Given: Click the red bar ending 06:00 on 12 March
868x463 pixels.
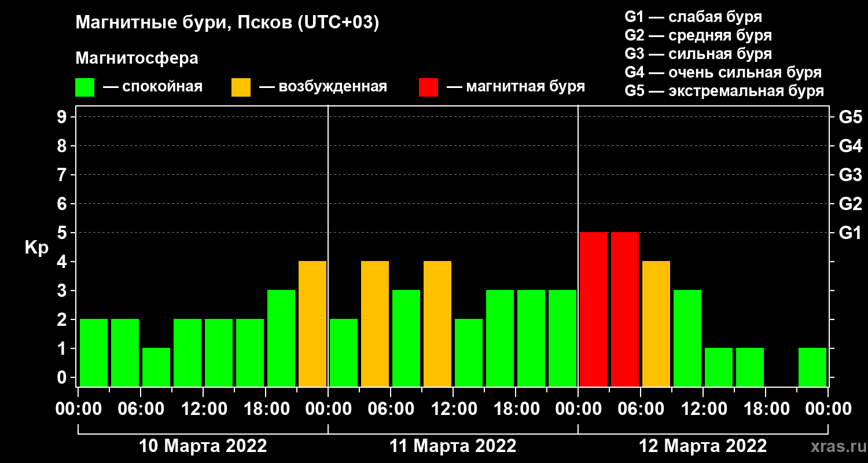Looking at the screenshot, I should [625, 309].
